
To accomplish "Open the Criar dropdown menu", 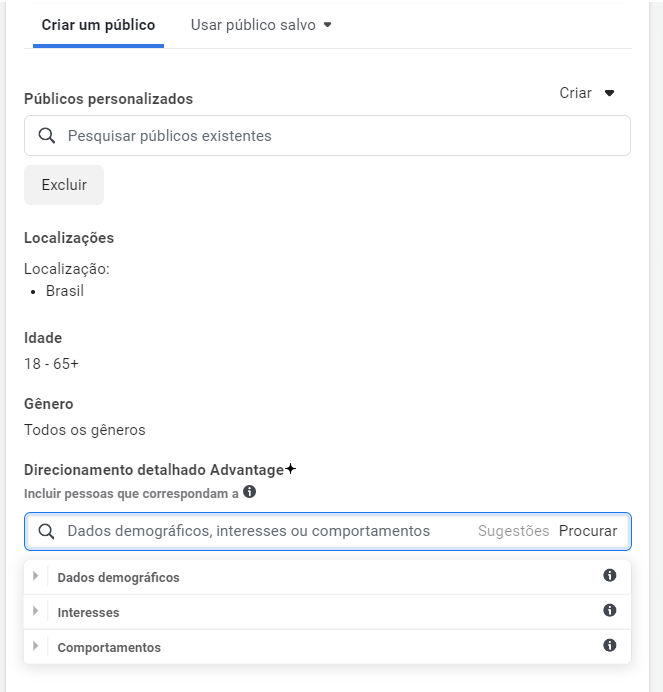I will click(587, 93).
